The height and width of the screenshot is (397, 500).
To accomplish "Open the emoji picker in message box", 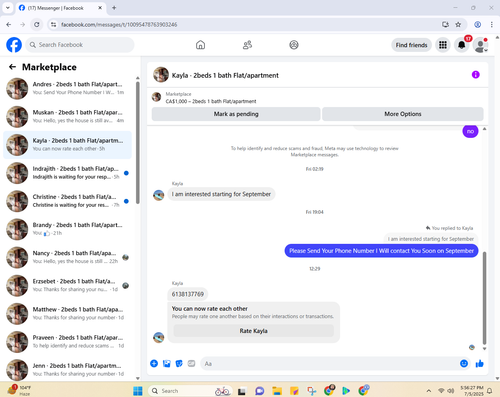I will point(464,363).
